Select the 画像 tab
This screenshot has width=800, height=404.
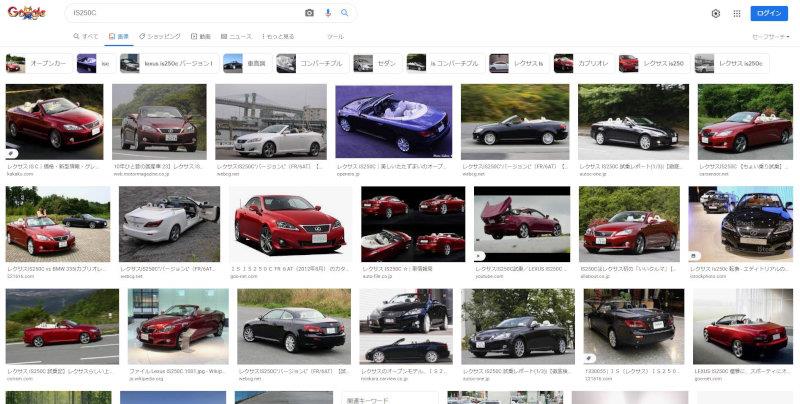click(x=119, y=36)
